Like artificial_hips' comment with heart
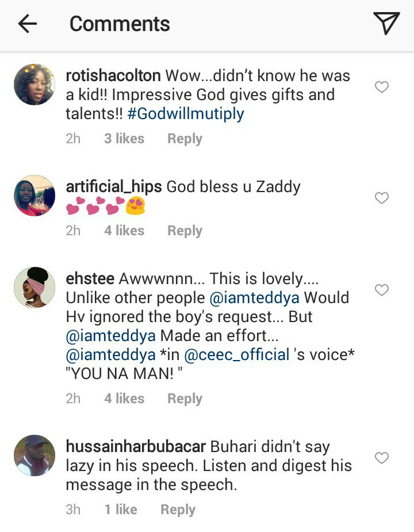The height and width of the screenshot is (532, 414). click(382, 198)
